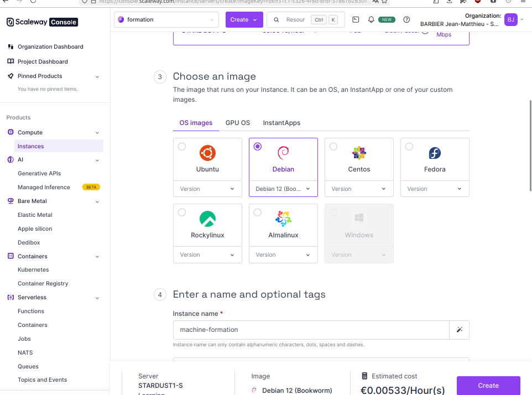This screenshot has height=395, width=532.
Task: Open the help question mark icon
Action: click(x=406, y=20)
